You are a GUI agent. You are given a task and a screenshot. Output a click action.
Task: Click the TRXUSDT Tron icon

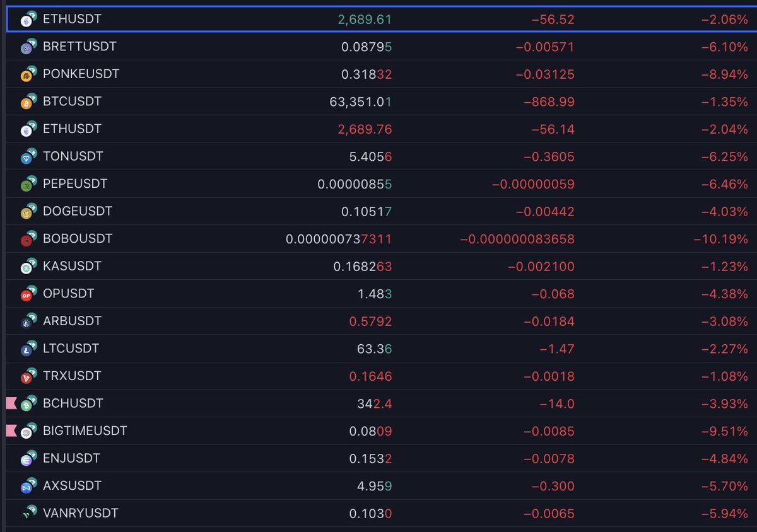28,376
